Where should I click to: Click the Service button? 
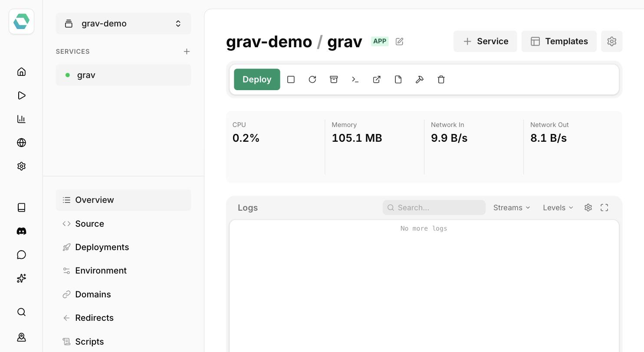485,41
